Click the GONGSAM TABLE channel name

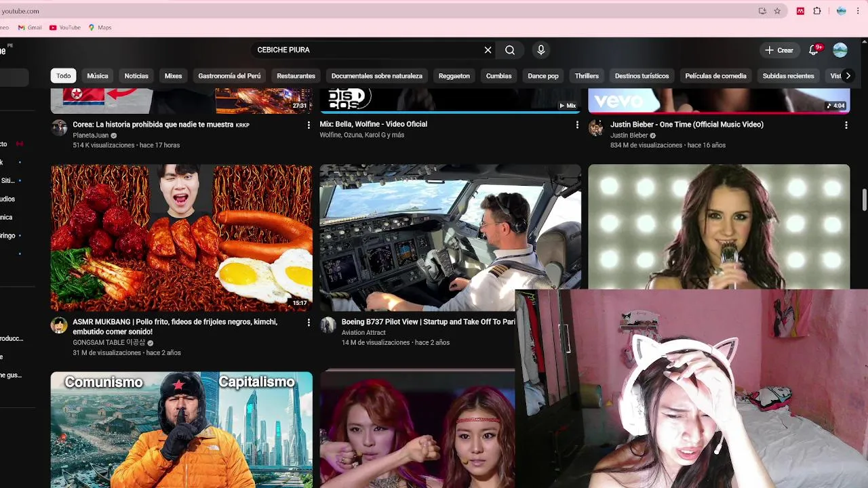(x=108, y=343)
